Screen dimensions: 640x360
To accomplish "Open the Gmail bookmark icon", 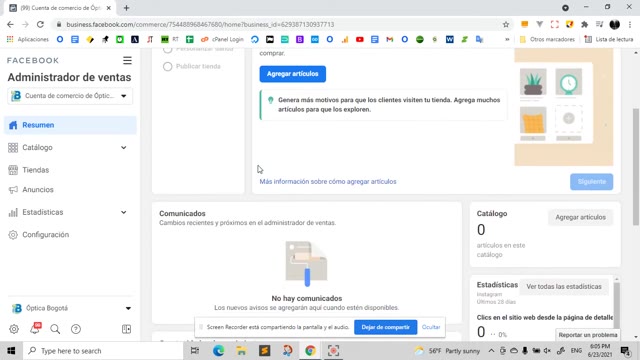I will (389, 39).
